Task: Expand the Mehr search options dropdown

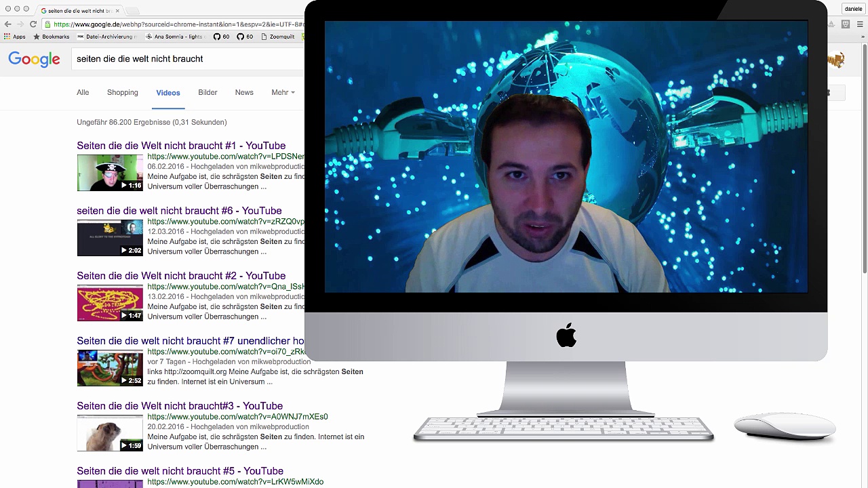Action: (x=283, y=92)
